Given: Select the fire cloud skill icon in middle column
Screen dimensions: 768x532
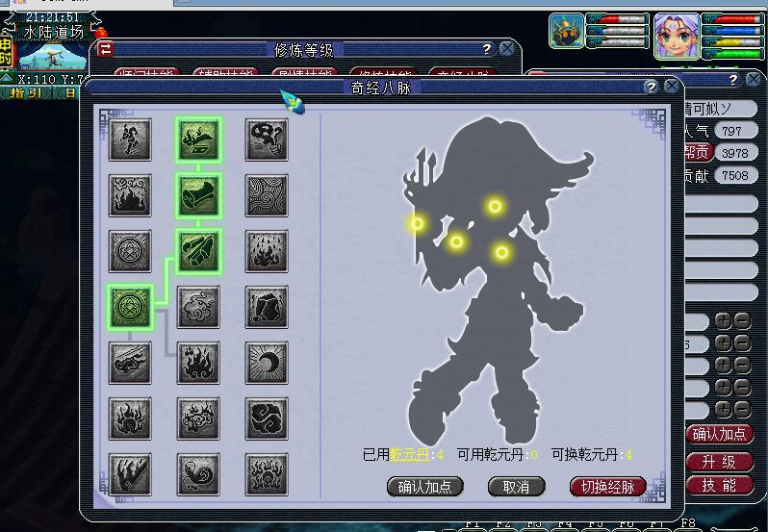Looking at the screenshot, I should click(x=198, y=418).
